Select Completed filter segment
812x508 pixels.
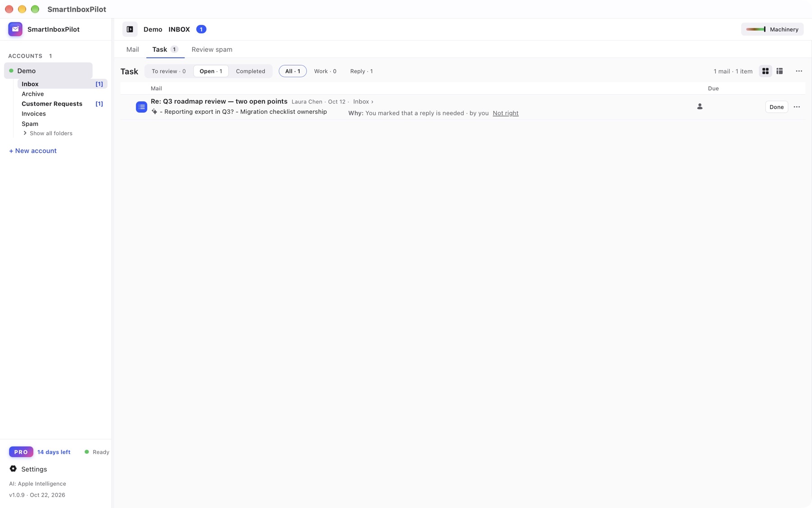pos(250,71)
